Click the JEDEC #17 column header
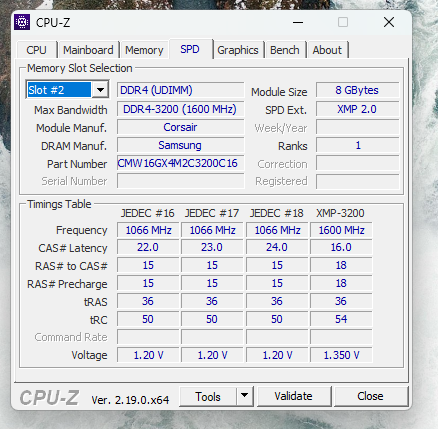The width and height of the screenshot is (438, 429). coord(212,213)
